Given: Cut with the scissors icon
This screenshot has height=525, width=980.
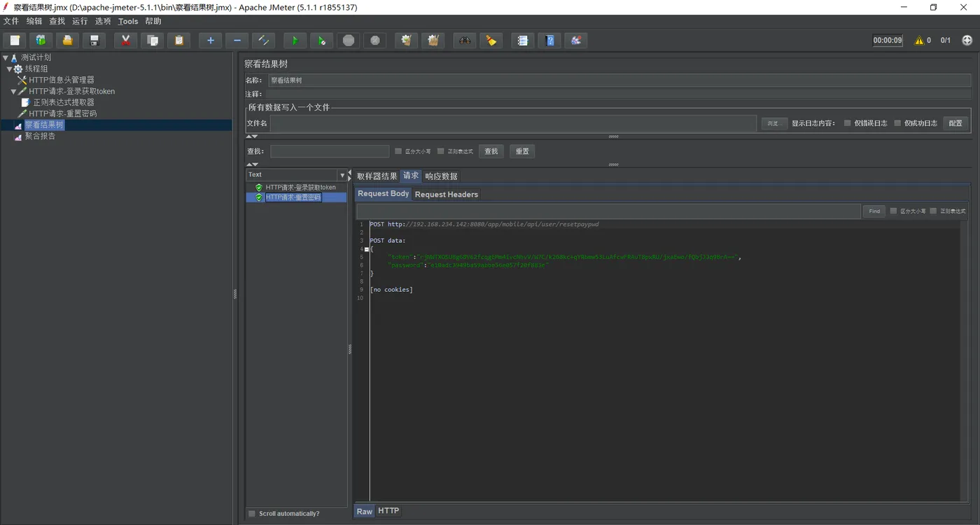Looking at the screenshot, I should (125, 40).
